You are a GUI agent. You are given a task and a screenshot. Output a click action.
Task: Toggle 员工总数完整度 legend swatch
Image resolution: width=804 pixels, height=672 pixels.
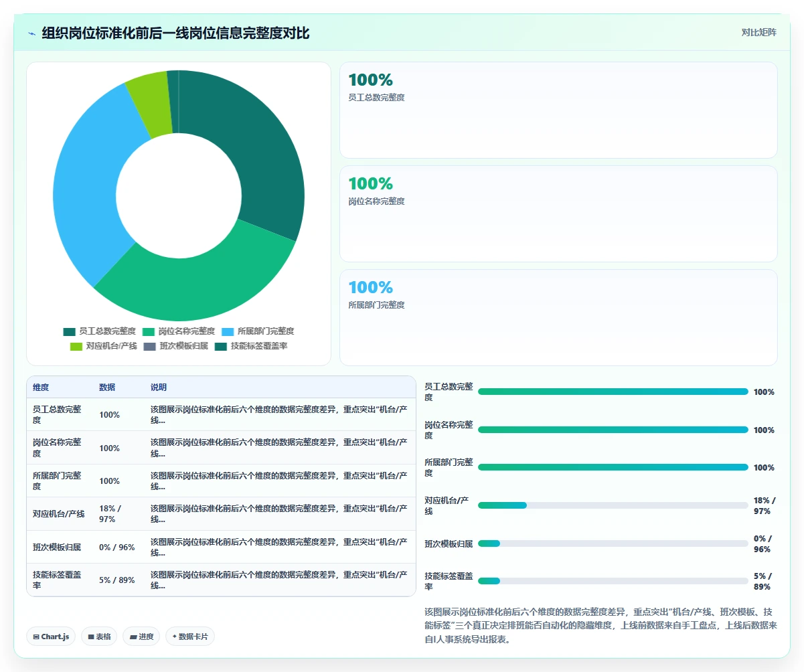pyautogui.click(x=69, y=331)
